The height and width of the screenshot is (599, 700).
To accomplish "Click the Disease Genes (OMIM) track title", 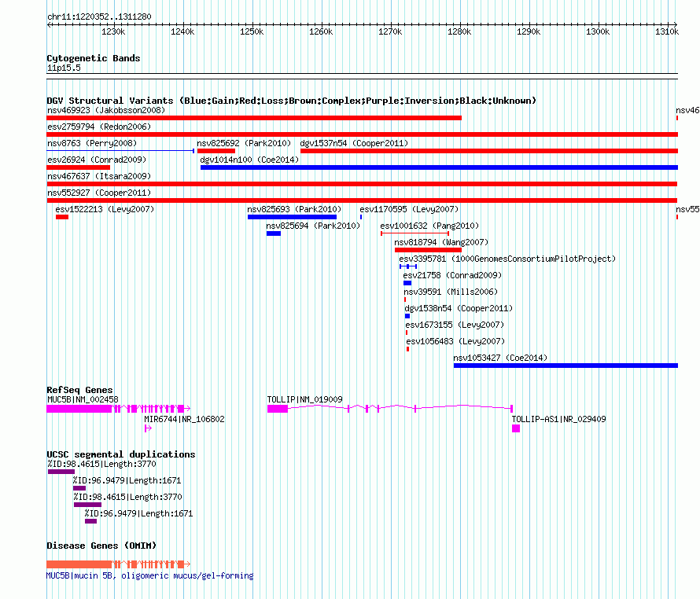I will [101, 546].
